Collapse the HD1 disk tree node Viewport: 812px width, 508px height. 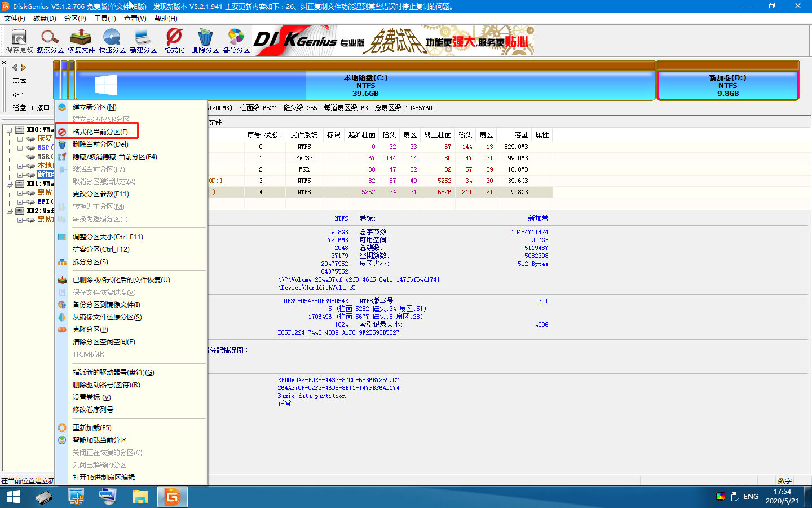[10, 184]
